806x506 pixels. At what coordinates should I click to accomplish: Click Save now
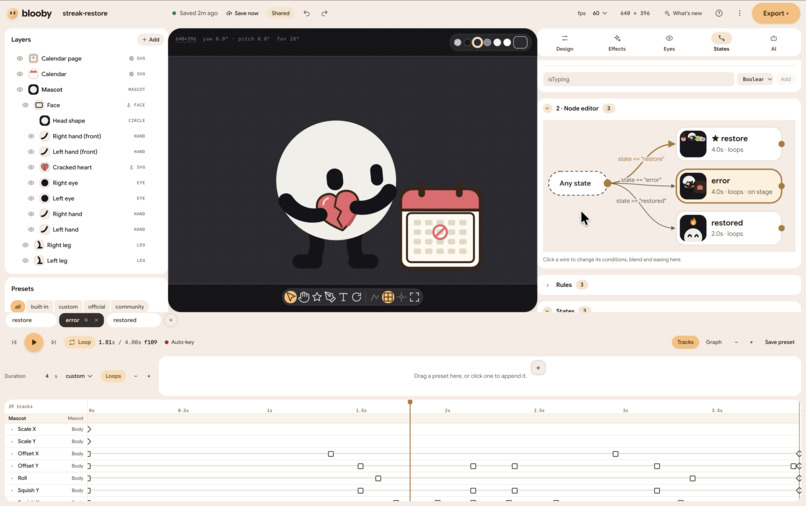(x=242, y=13)
